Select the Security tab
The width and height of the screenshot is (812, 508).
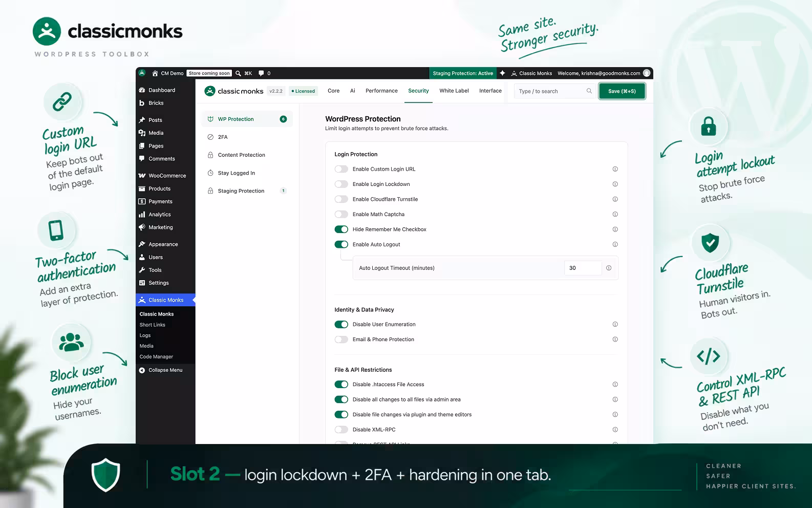coord(418,91)
